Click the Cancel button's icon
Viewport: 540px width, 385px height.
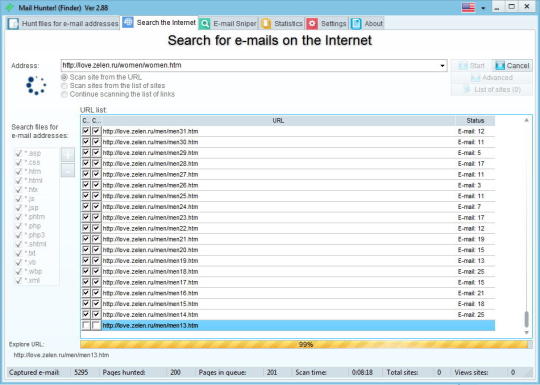coord(500,65)
